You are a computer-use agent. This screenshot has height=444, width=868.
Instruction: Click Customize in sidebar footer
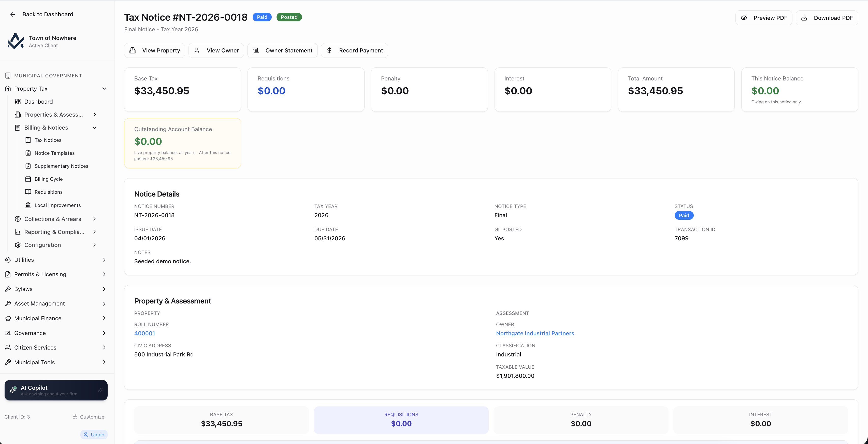tap(89, 417)
